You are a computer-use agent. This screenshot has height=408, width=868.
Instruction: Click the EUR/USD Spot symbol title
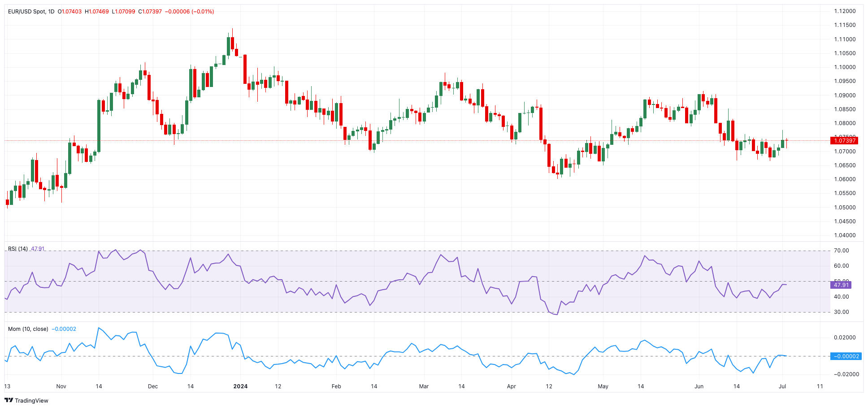coord(26,11)
